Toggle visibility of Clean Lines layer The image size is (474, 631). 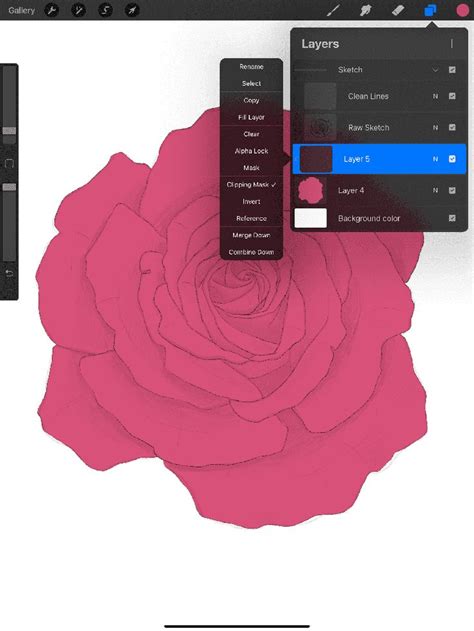452,96
